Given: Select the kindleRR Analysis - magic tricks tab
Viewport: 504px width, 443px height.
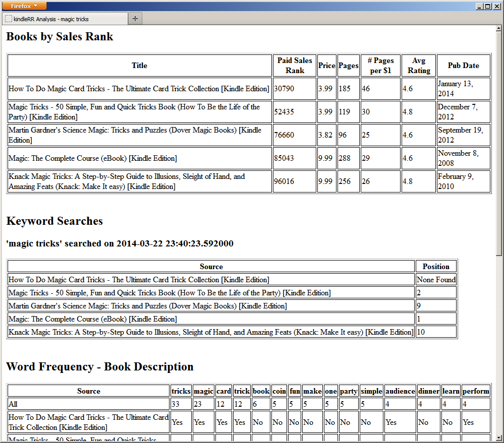Looking at the screenshot, I should click(65, 19).
